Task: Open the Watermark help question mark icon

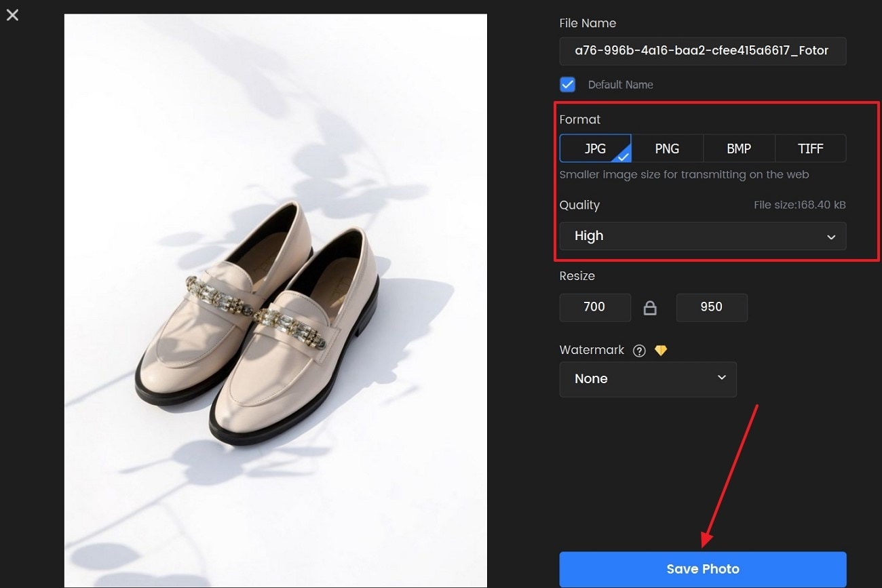Action: click(638, 351)
